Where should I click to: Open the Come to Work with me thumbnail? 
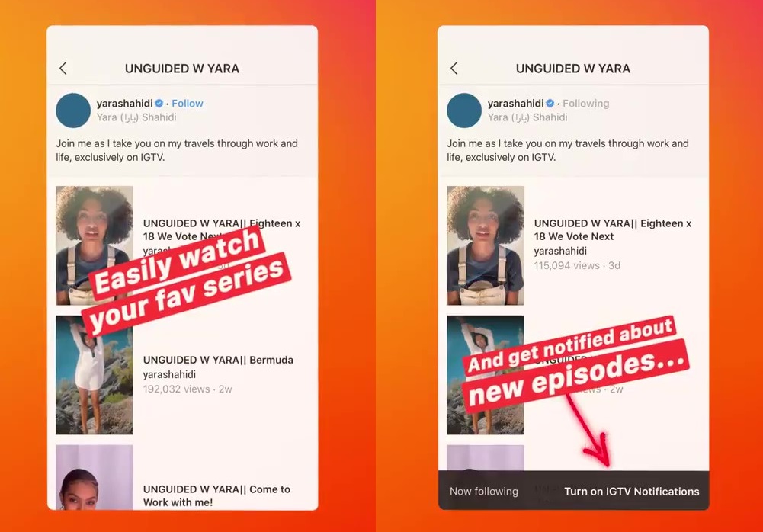[94, 477]
